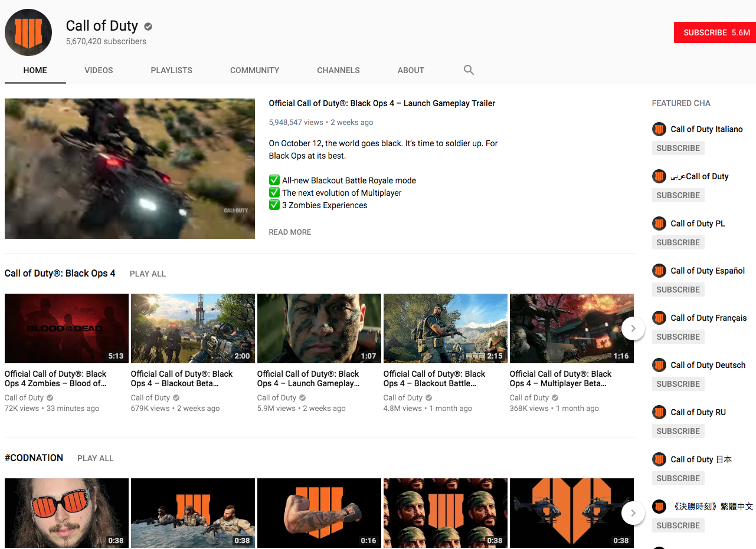Open the 1:16 Multiplayer Beta video thumbnail

coord(572,328)
